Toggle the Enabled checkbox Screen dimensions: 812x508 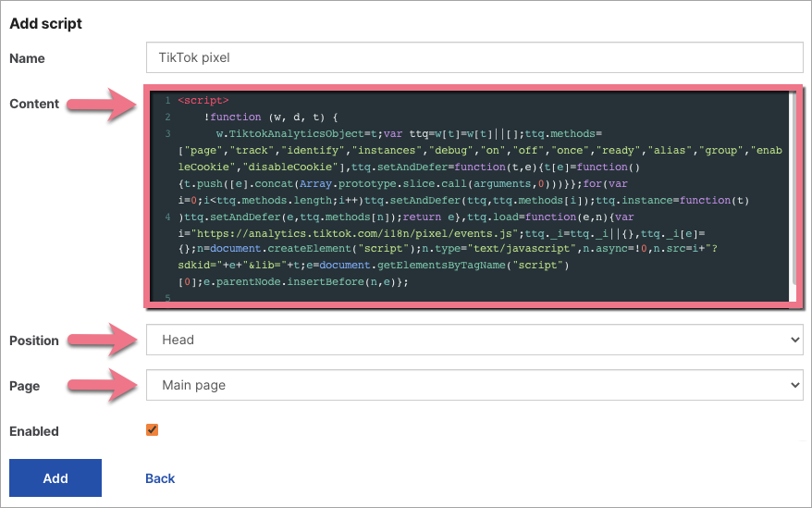[153, 430]
